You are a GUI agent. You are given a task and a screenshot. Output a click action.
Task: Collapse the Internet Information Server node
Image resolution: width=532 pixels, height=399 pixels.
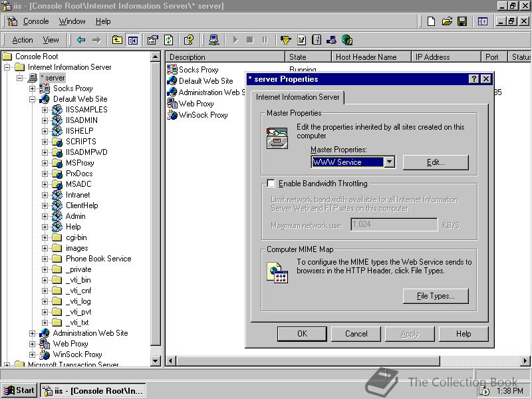click(x=7, y=67)
